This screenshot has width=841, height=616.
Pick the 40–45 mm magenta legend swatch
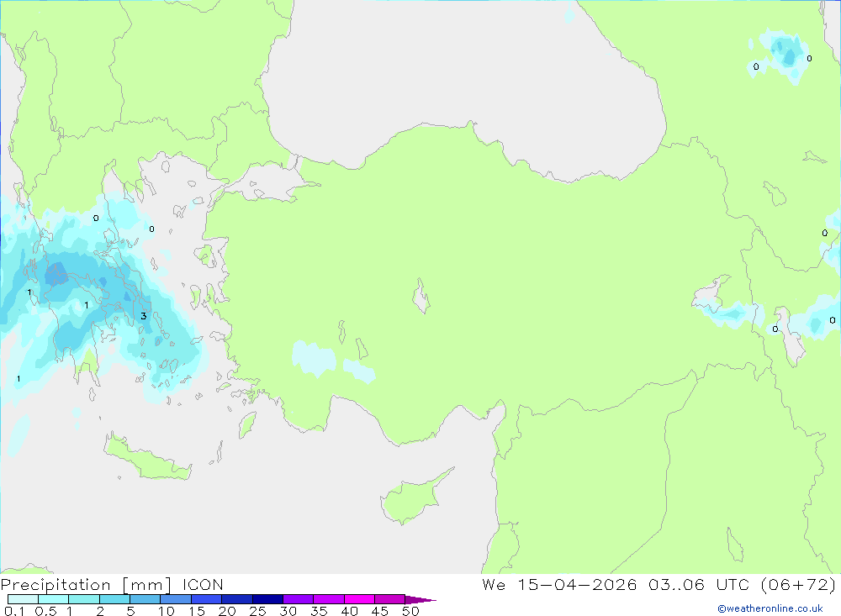click(359, 599)
